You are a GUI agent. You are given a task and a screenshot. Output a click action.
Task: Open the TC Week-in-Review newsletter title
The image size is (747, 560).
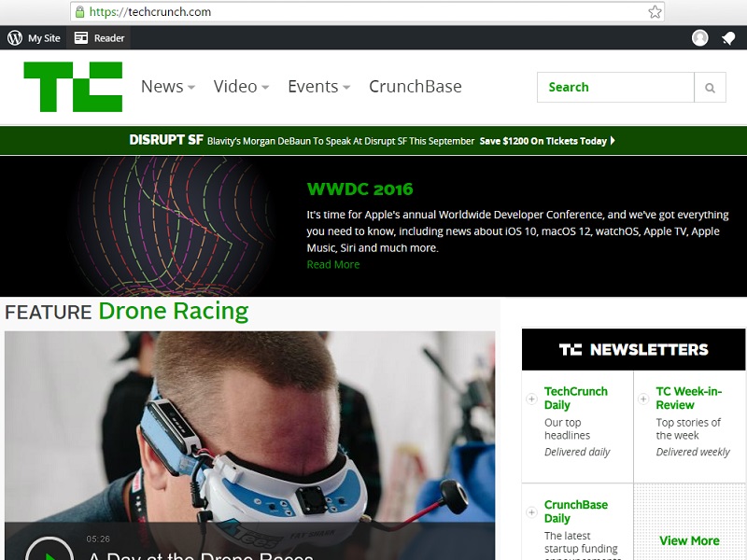(689, 399)
